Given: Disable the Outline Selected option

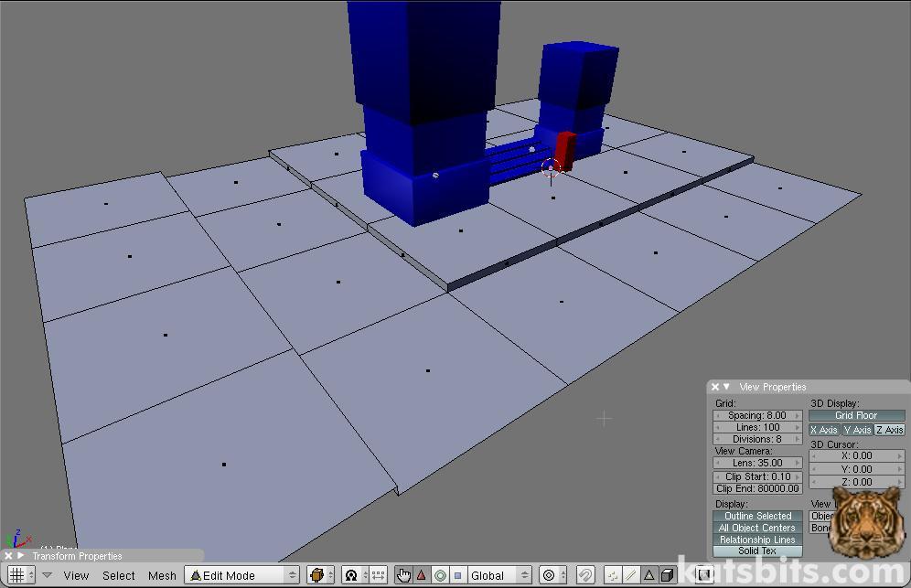Looking at the screenshot, I should [x=757, y=516].
